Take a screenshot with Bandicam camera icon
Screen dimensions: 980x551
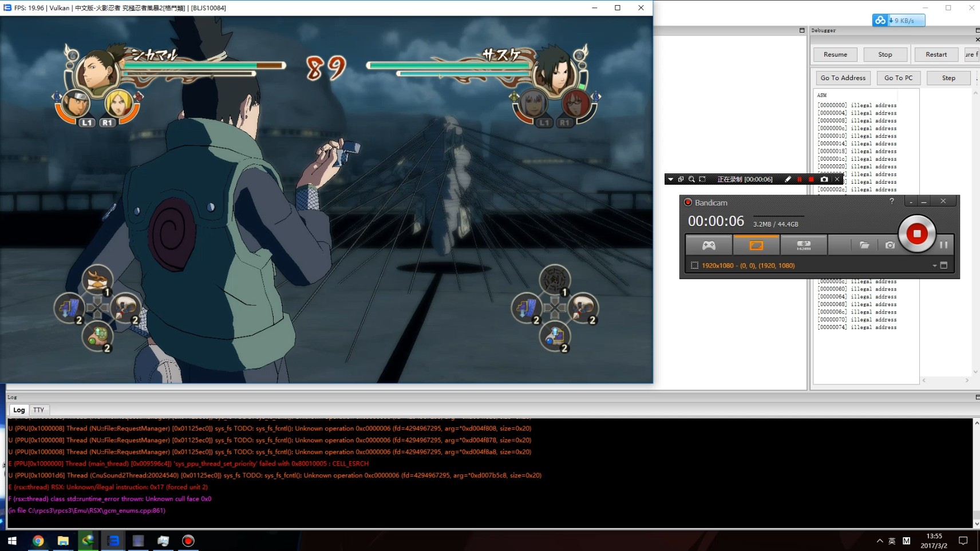[x=890, y=245]
